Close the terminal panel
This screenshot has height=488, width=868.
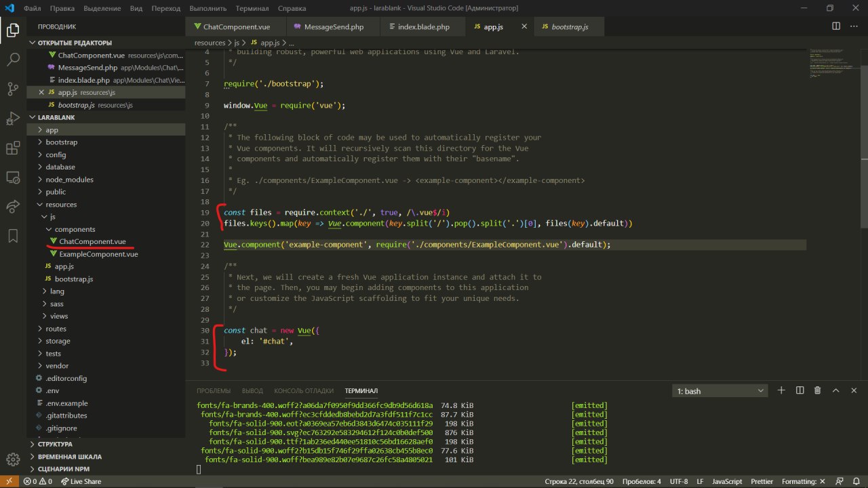coord(853,390)
